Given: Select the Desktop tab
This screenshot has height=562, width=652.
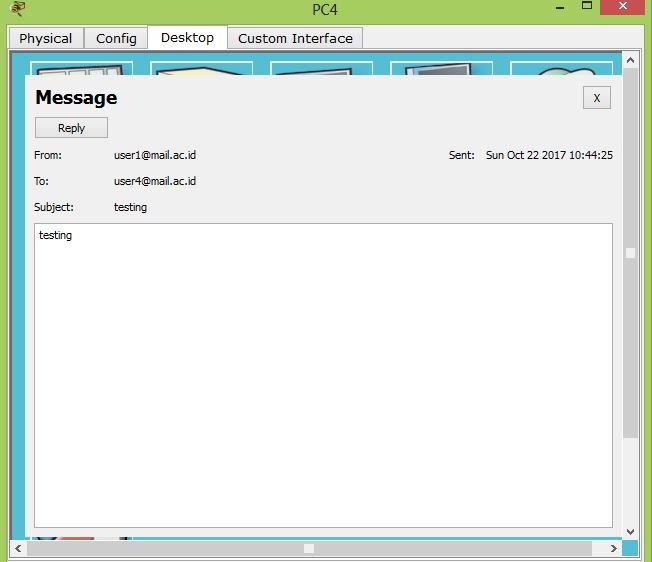Looking at the screenshot, I should 187,37.
